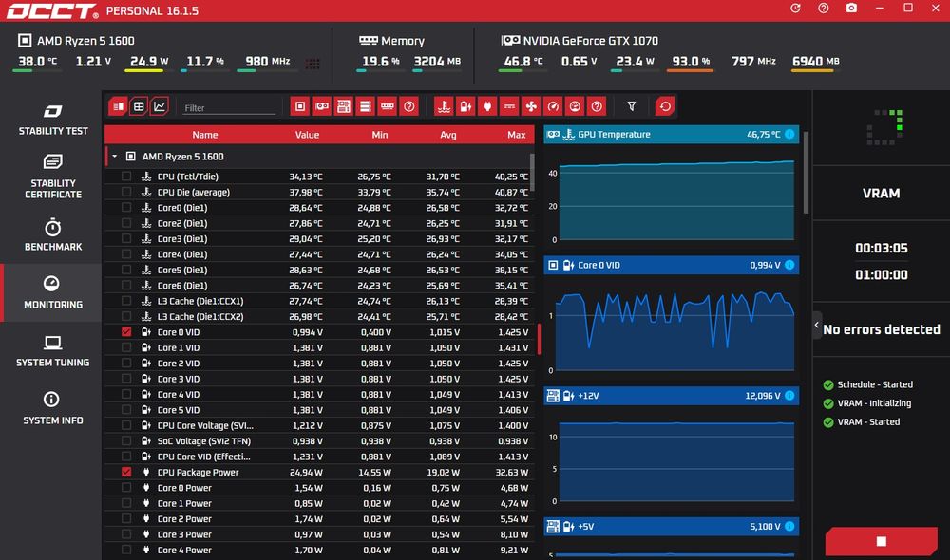Viewport: 950px width, 560px height.
Task: Sort table by the Avg column header
Action: click(x=447, y=135)
